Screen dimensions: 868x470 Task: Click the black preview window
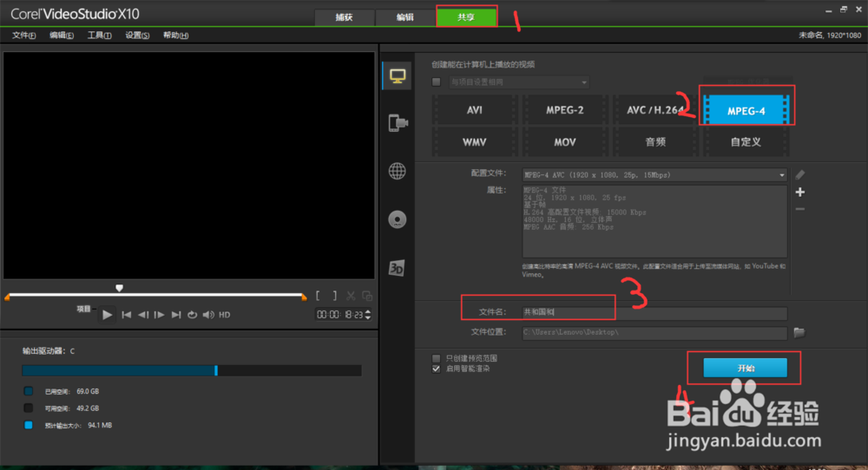click(188, 166)
